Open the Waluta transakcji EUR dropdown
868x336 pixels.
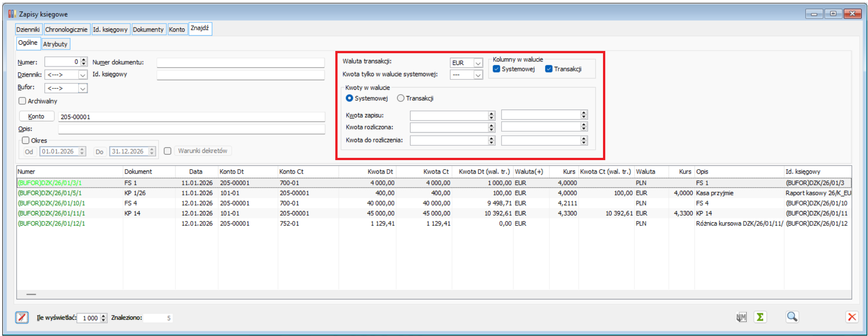[x=478, y=63]
